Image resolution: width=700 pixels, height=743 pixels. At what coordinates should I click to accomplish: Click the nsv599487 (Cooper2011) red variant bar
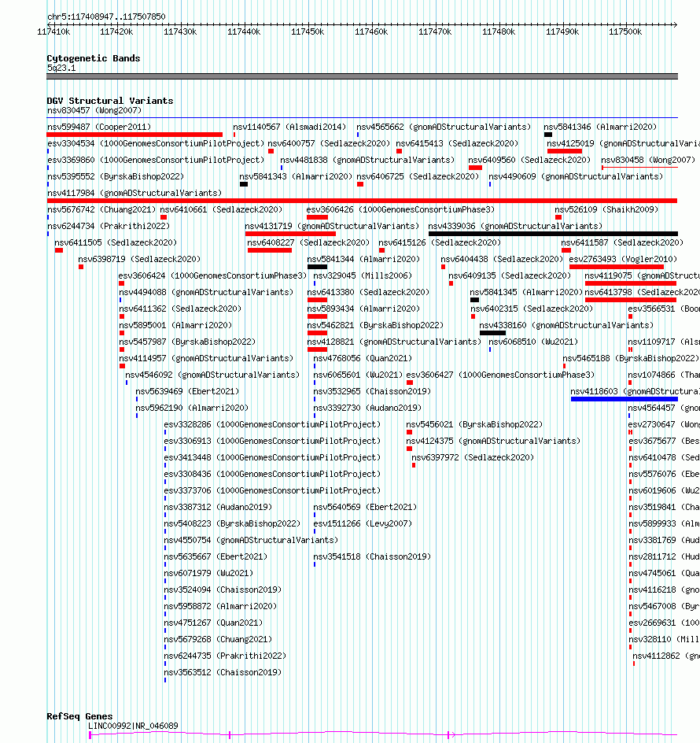point(134,135)
